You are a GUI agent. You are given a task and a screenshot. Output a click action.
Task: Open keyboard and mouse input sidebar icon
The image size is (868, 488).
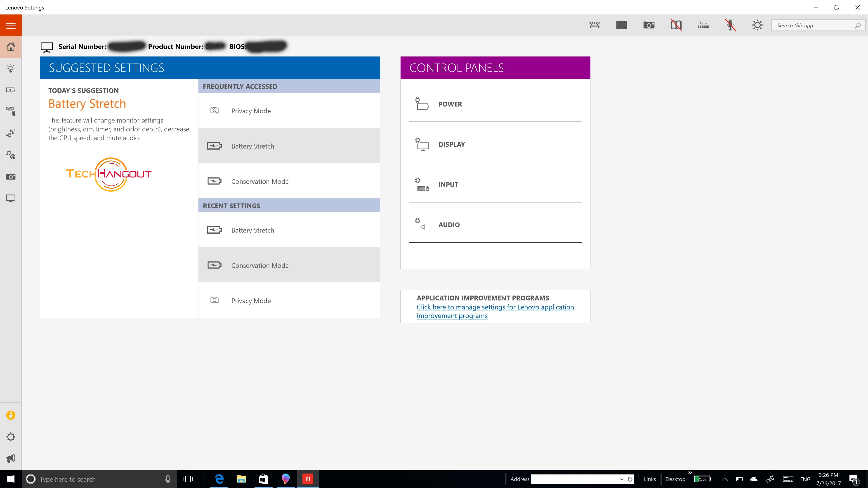(11, 111)
